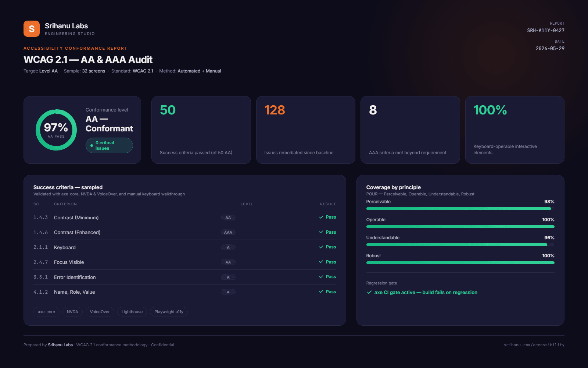Click the Sample: 32 screens text
This screenshot has height=368, width=588.
click(85, 71)
